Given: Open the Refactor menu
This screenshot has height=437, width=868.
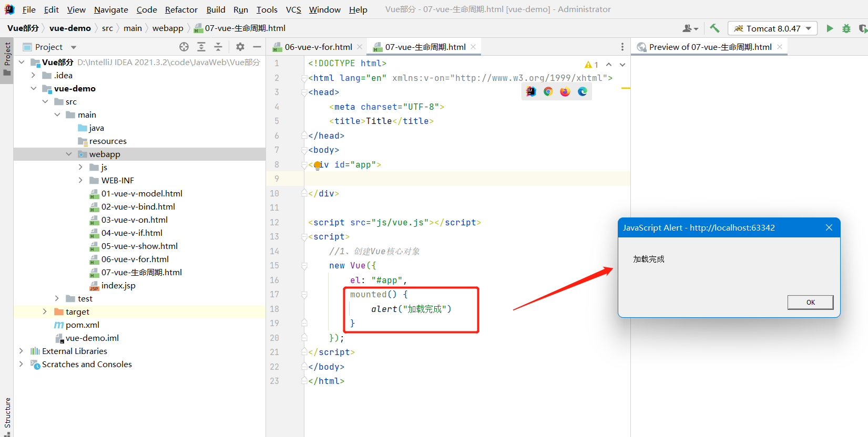Looking at the screenshot, I should [181, 9].
